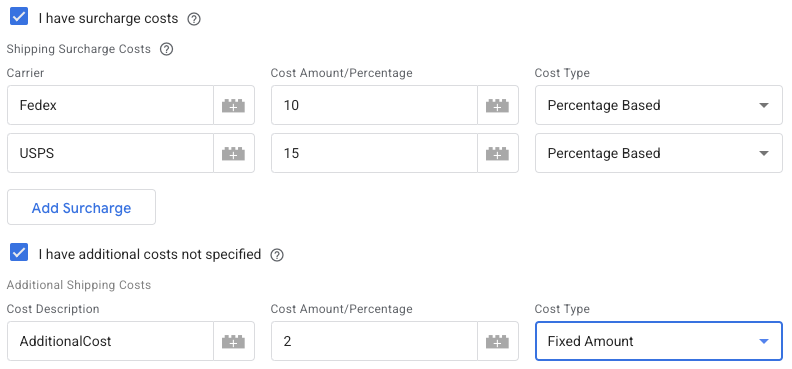Click the Fedex cost amount field containing 10
This screenshot has width=792, height=369.
(x=374, y=105)
